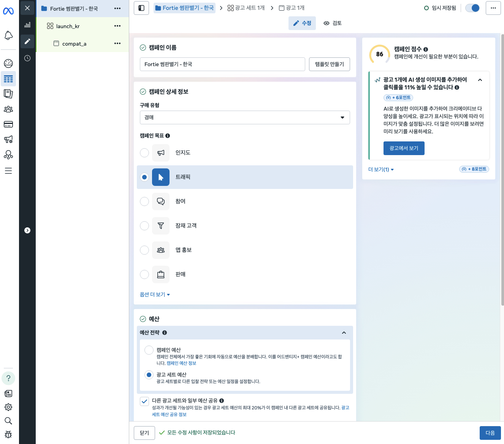
Task: Click the 템플릿 만들기 button
Action: tap(329, 64)
